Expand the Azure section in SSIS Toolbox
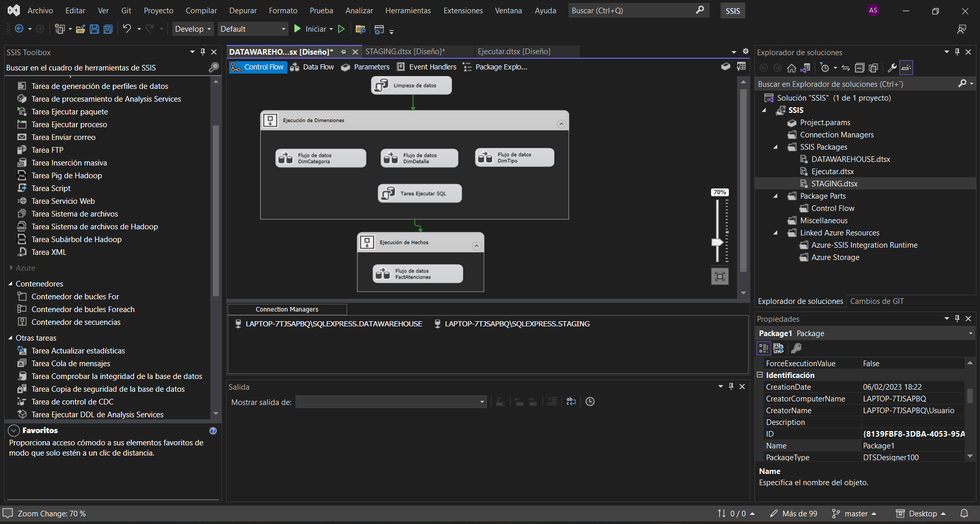The width and height of the screenshot is (980, 524). pos(11,268)
